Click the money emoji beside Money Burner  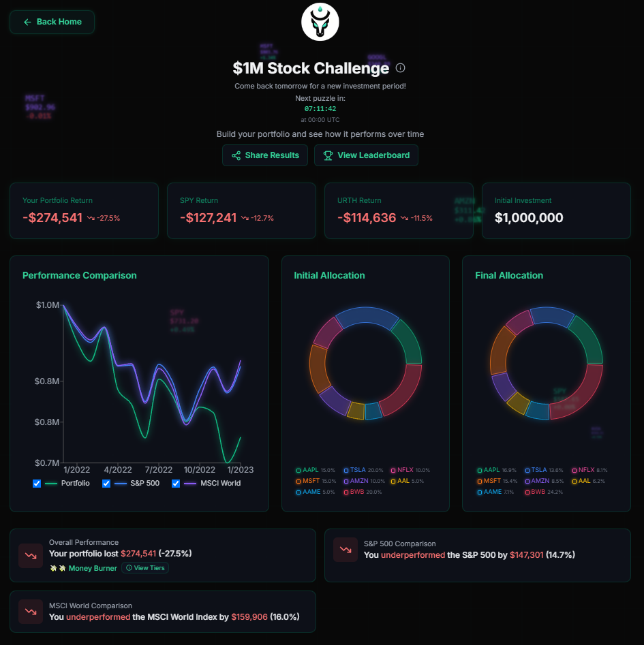(58, 568)
